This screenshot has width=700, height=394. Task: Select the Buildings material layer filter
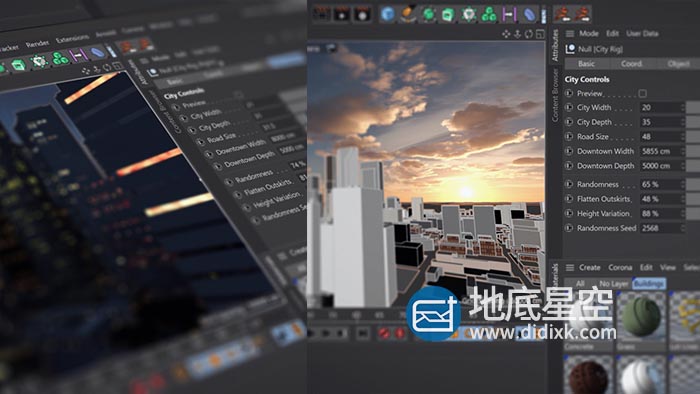(x=649, y=283)
